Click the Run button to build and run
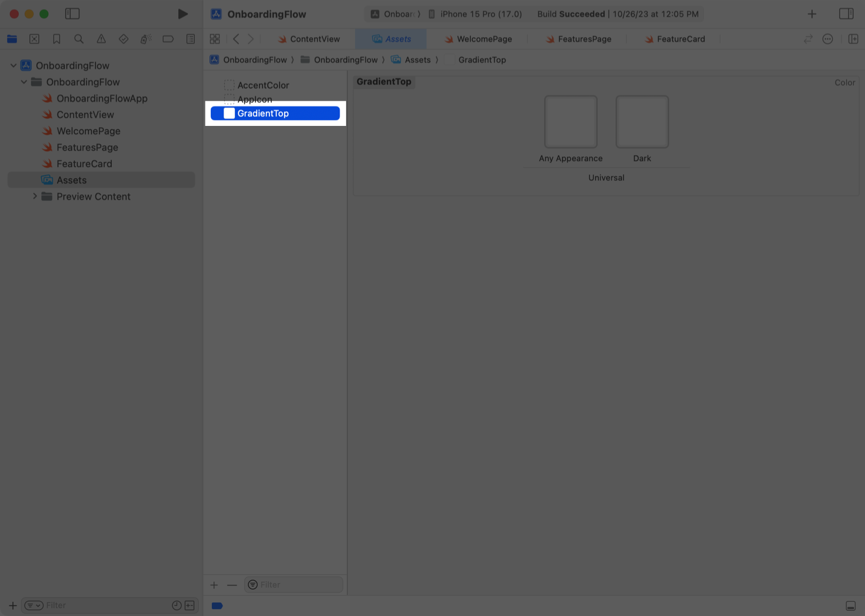Screen dimensions: 865x616 click(x=182, y=14)
